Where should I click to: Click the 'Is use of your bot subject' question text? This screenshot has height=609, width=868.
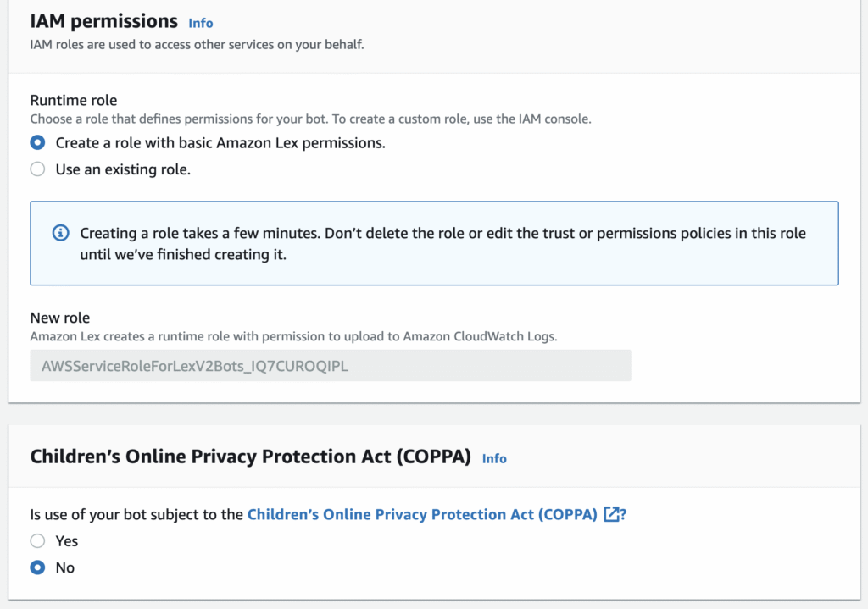(136, 514)
